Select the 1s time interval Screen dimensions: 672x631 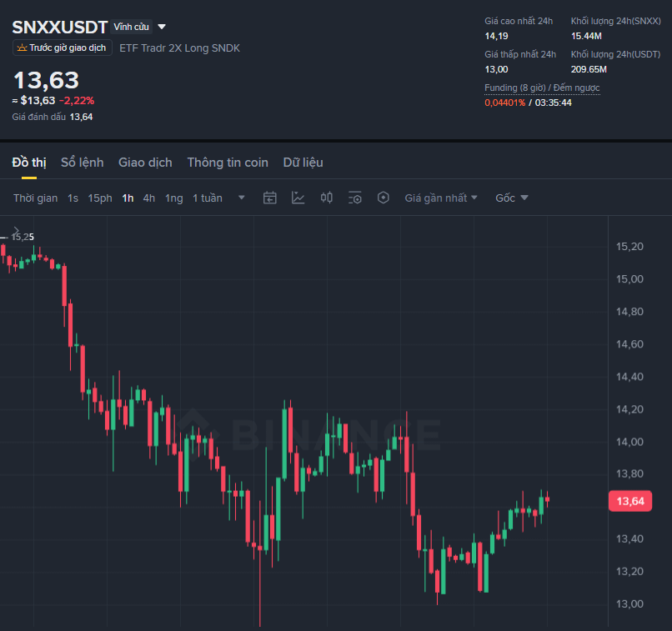click(x=73, y=198)
